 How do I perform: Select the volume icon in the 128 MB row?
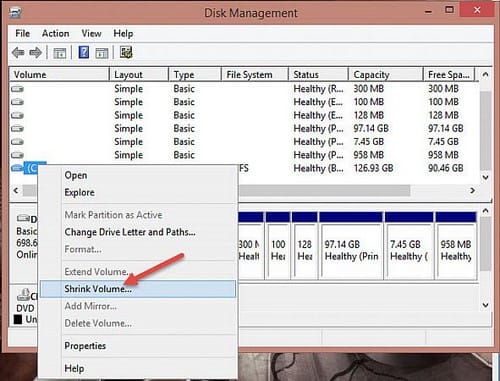point(17,115)
